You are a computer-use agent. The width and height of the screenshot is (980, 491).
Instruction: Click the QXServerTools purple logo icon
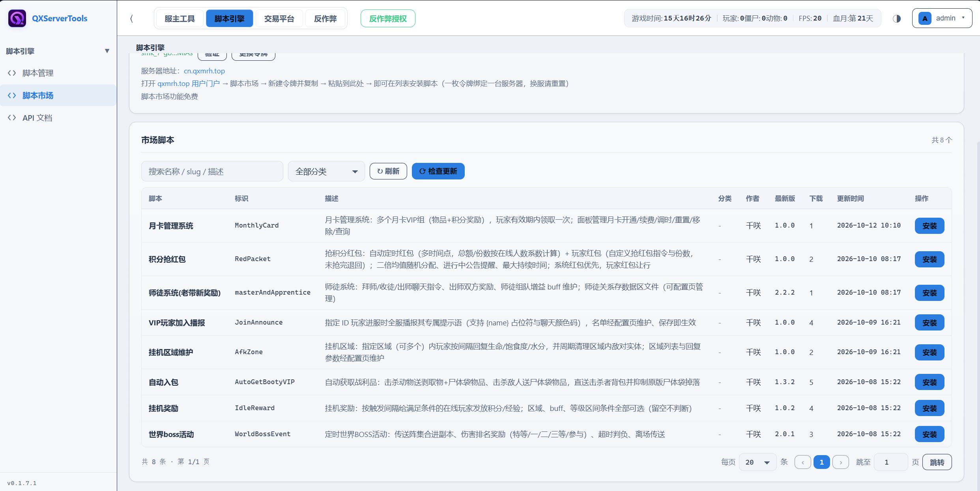(17, 19)
